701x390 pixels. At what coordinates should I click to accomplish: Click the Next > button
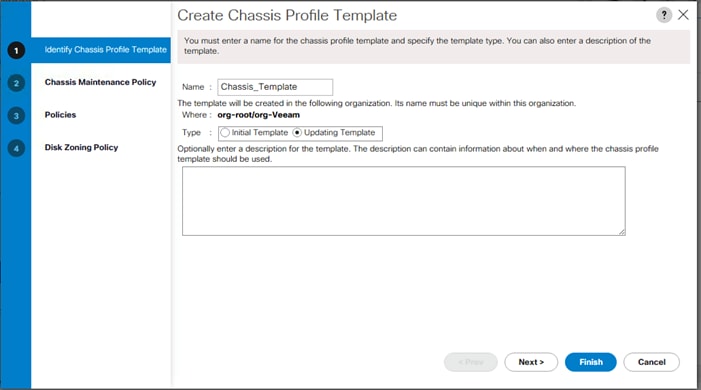pos(531,362)
